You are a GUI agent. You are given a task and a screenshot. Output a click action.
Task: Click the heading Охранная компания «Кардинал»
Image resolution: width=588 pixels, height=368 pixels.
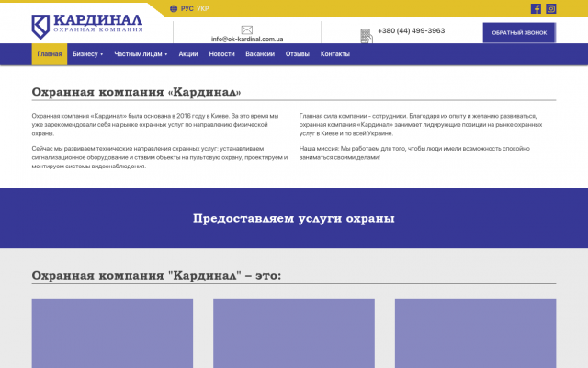tap(136, 92)
